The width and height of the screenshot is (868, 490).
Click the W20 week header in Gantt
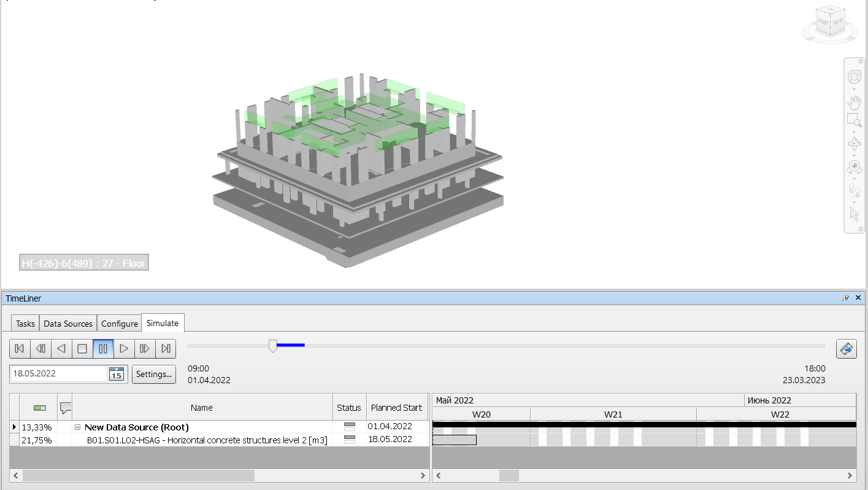(482, 414)
